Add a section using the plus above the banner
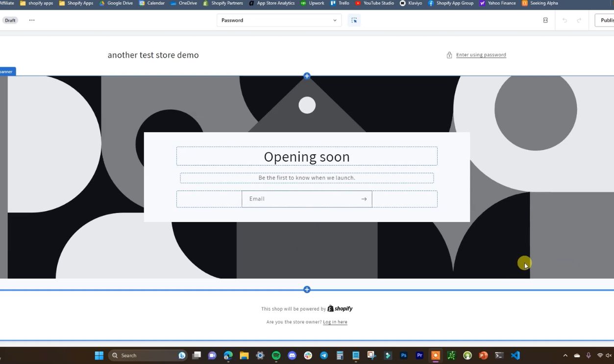 tap(307, 76)
